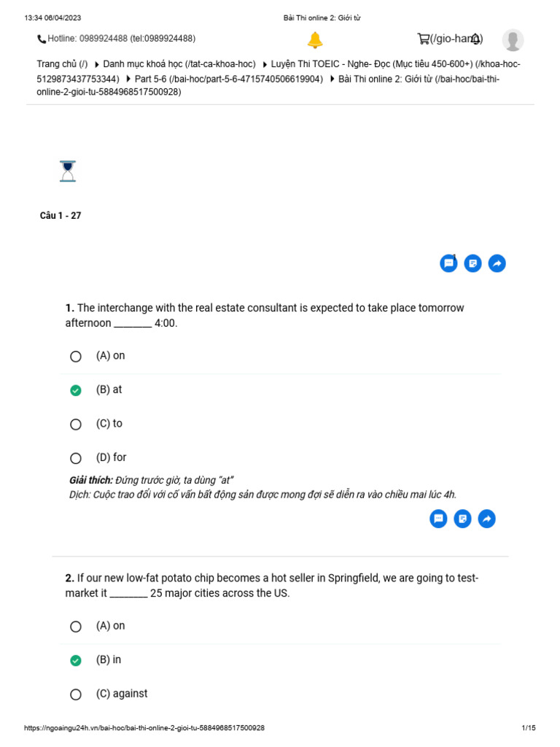Viewport: 560px width, 747px height.
Task: Select answer (A) on for question 1
Action: pos(76,356)
